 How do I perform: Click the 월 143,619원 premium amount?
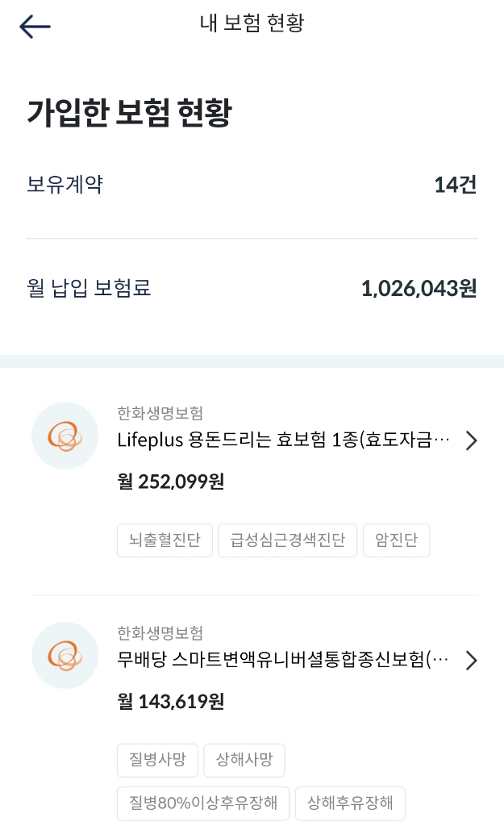click(171, 702)
